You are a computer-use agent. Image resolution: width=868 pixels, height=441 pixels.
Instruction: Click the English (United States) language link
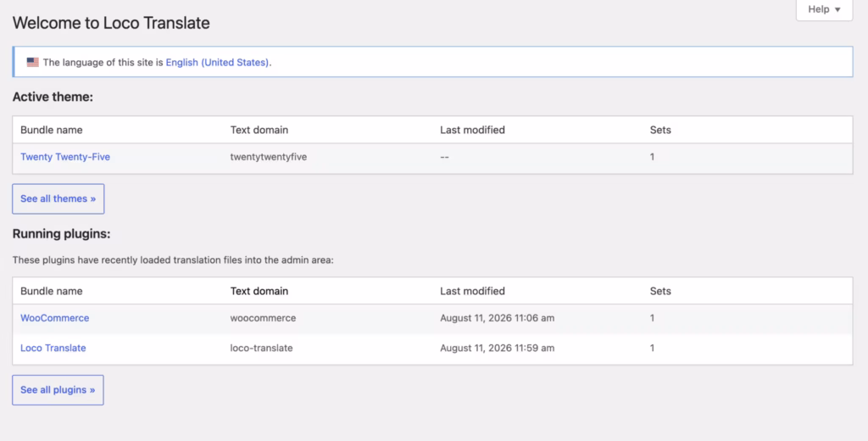(217, 63)
